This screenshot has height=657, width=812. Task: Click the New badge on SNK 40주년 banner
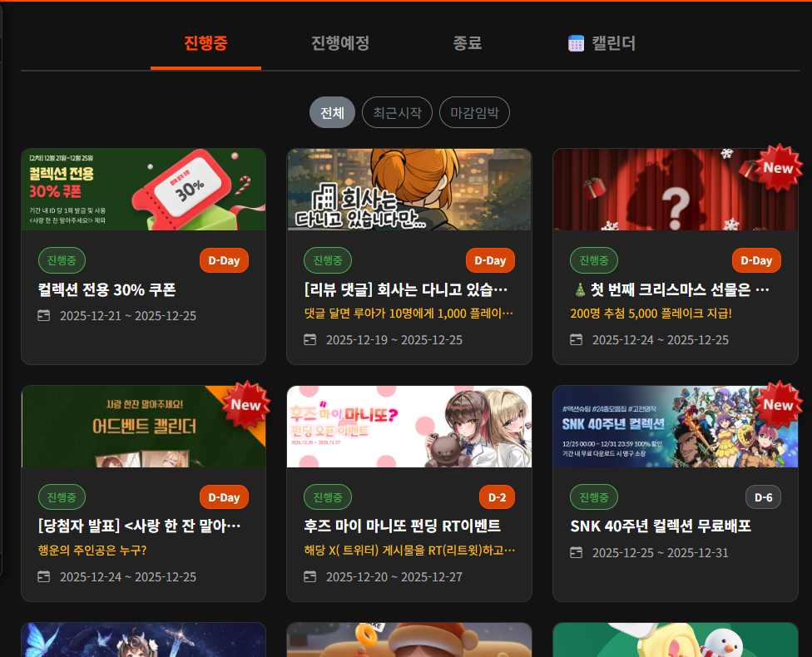[777, 404]
